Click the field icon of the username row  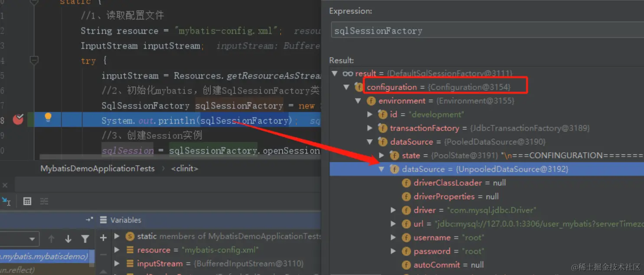(406, 238)
